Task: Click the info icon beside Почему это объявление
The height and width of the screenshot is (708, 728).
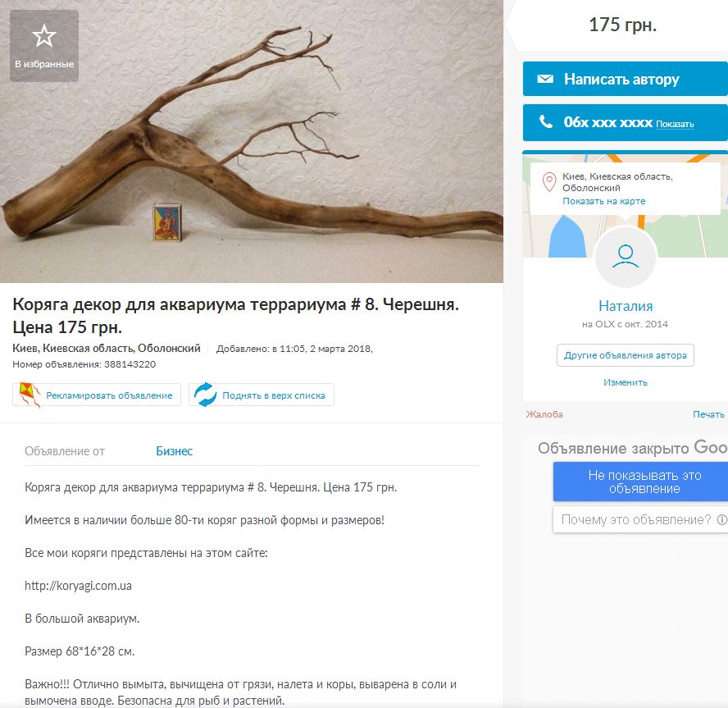Action: click(x=721, y=519)
